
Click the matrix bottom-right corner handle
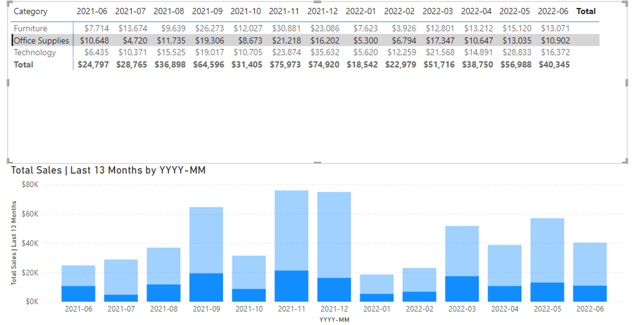625,161
